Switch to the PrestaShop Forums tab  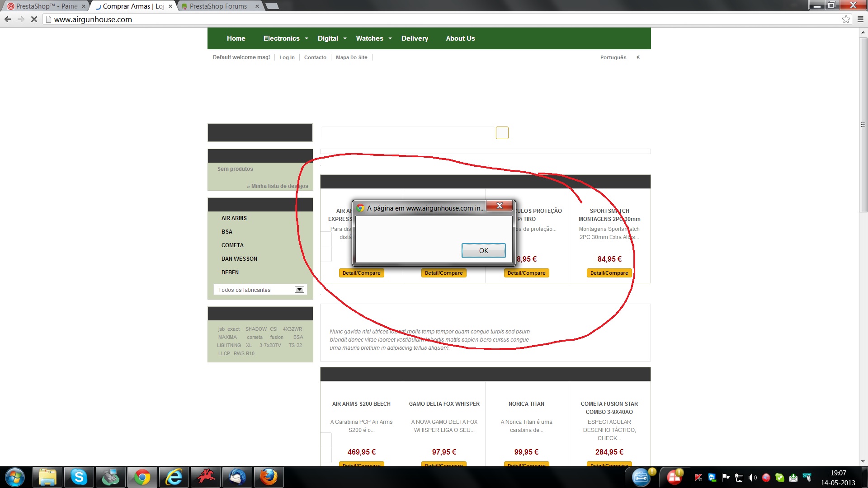point(218,6)
